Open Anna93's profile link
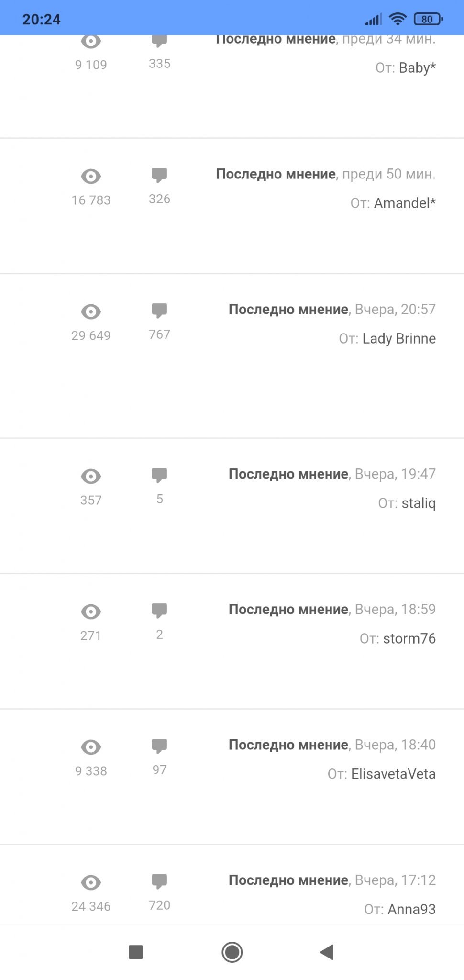The image size is (464, 980). (411, 909)
